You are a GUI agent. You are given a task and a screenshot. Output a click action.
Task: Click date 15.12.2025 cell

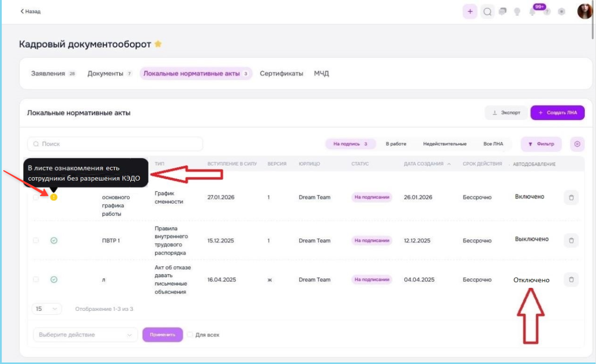point(221,241)
